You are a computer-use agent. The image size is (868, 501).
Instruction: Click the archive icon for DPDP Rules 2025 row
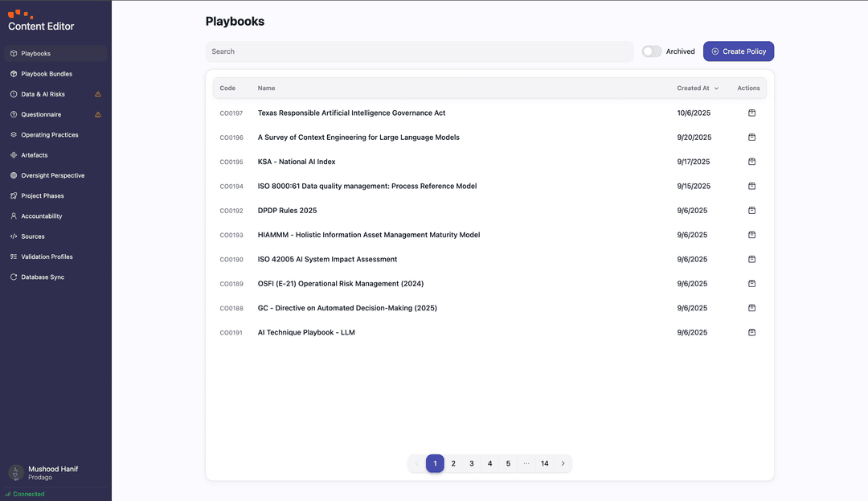tap(751, 211)
